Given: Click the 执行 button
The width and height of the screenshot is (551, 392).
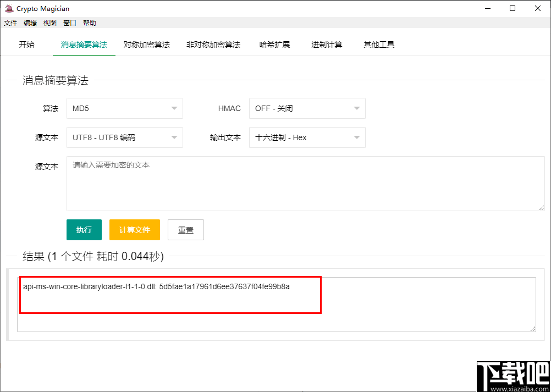Looking at the screenshot, I should [84, 230].
